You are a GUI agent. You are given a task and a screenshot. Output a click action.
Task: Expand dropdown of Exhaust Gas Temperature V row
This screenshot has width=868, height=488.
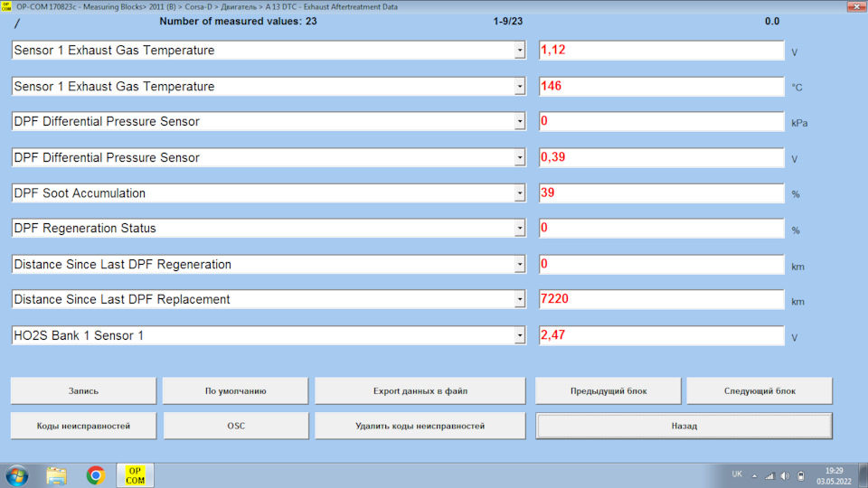(519, 51)
